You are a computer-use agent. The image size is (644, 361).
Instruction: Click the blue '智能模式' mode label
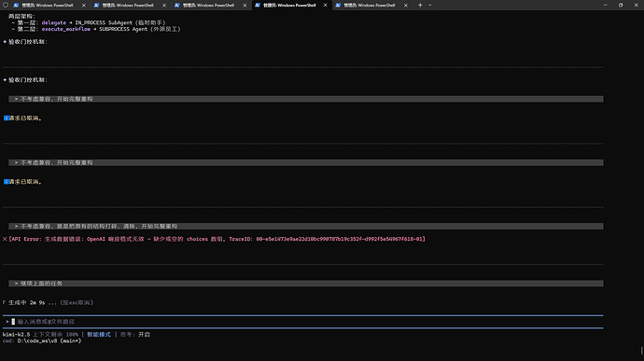click(x=99, y=334)
